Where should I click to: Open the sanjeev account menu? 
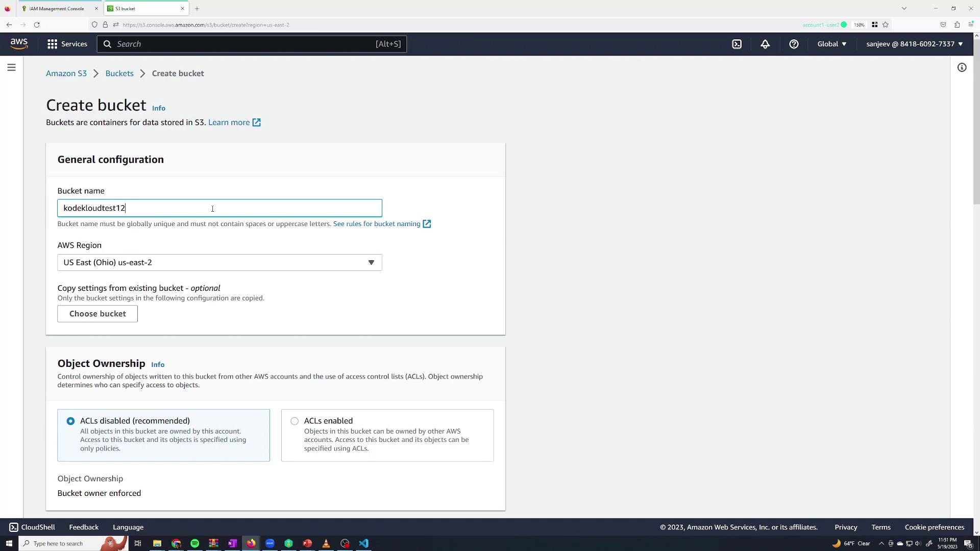[x=914, y=44]
